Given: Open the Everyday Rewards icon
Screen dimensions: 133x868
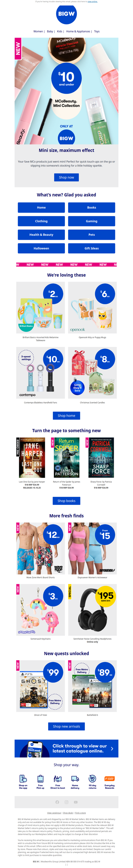Looking at the screenshot, I should 109,779.
